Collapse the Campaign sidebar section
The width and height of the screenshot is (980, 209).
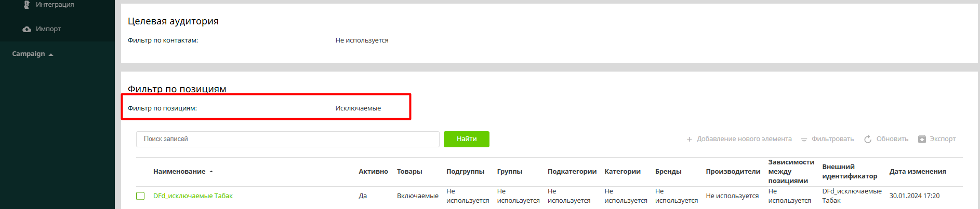[51, 54]
